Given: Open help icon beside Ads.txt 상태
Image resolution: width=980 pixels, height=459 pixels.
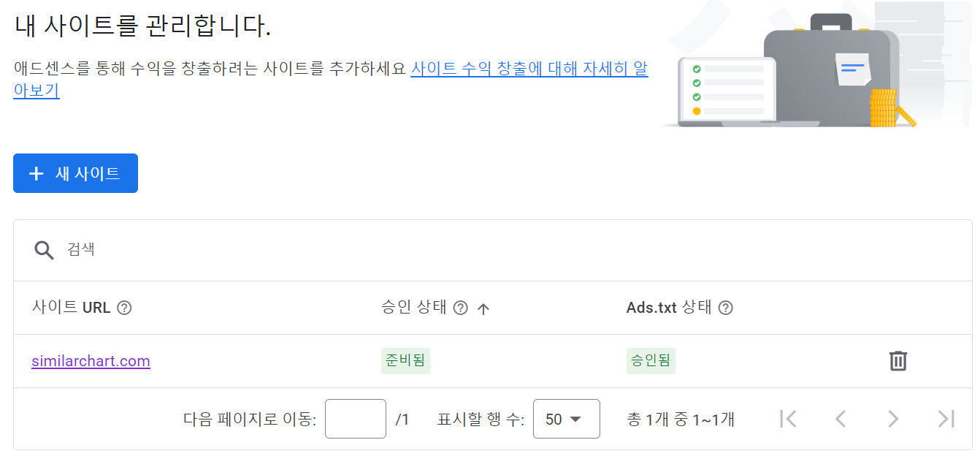Looking at the screenshot, I should pyautogui.click(x=725, y=308).
